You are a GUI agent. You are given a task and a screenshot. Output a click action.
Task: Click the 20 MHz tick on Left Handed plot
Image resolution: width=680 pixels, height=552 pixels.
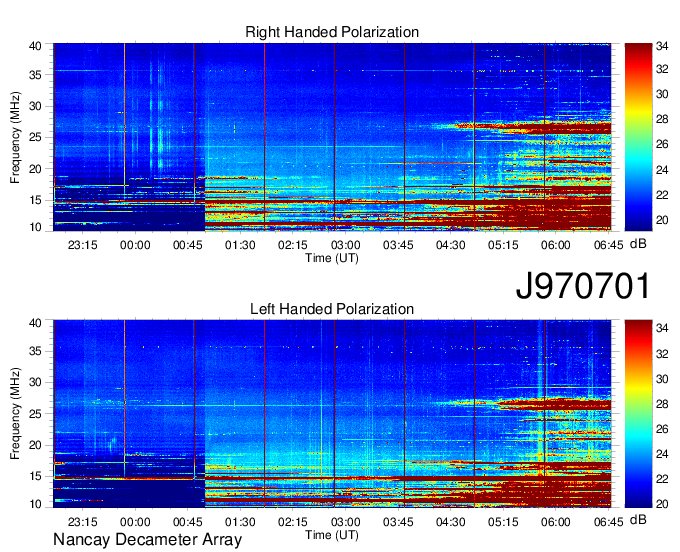coord(35,445)
